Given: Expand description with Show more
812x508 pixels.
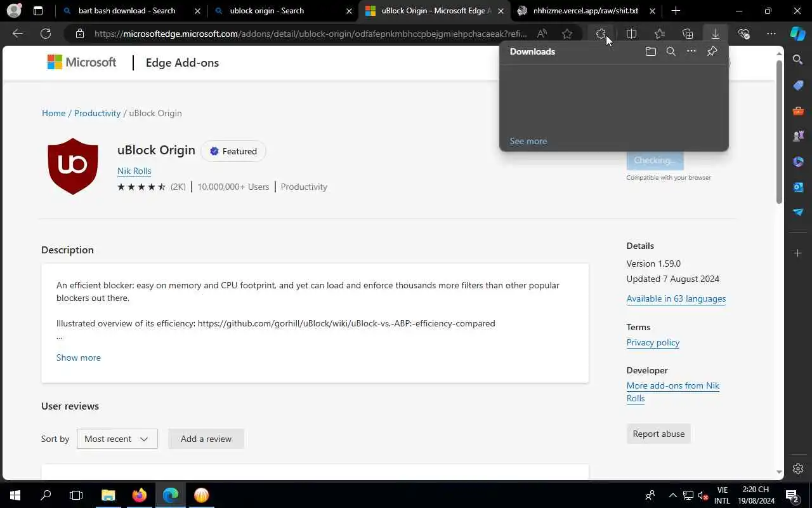Looking at the screenshot, I should (x=79, y=358).
